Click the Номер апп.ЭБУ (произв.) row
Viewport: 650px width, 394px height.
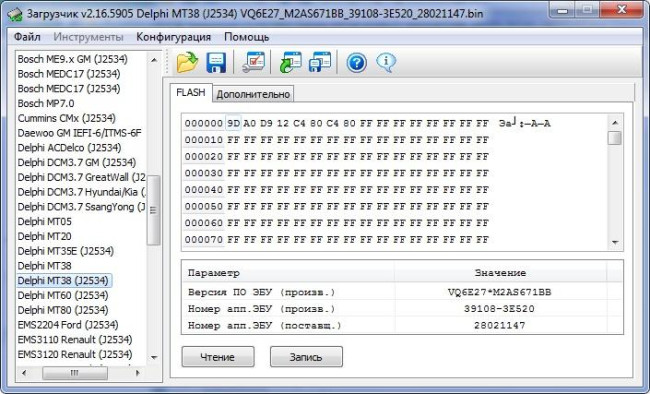tap(402, 309)
